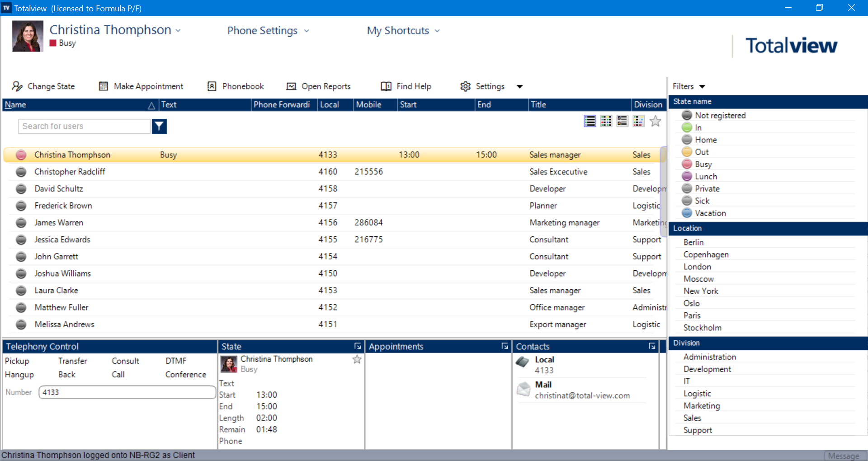
Task: Click the Phonebook icon
Action: [x=212, y=86]
